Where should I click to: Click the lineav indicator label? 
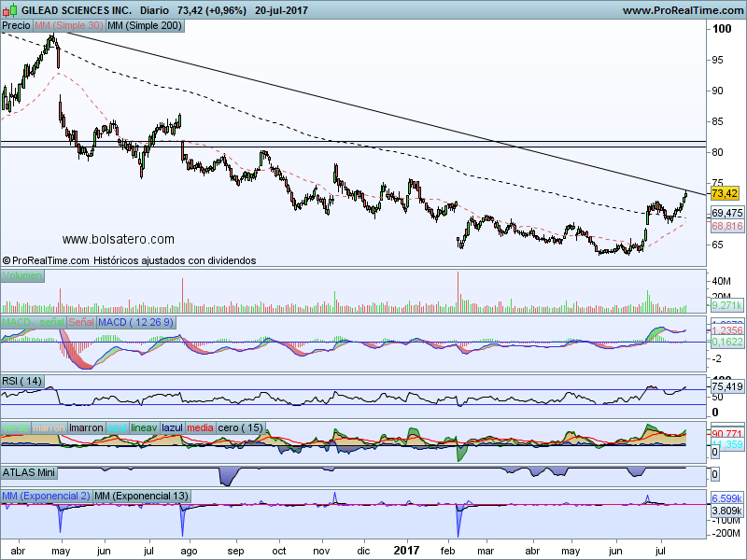point(145,427)
